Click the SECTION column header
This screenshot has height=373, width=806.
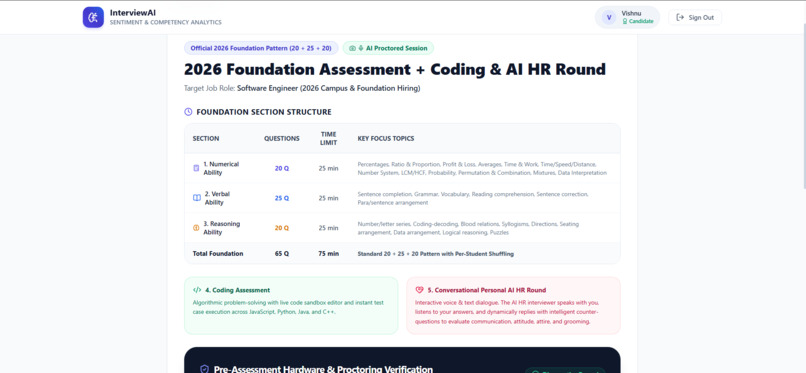(x=206, y=138)
